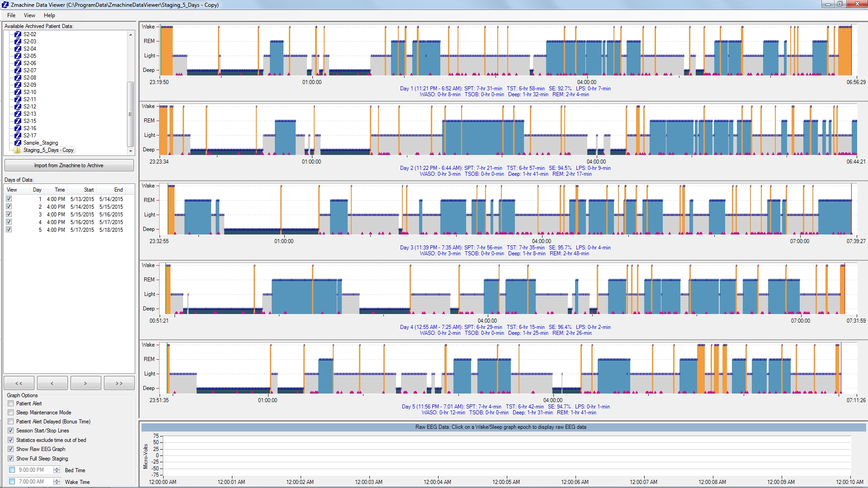Enable the Bed Time field checkbox
This screenshot has height=488, width=868.
point(12,470)
